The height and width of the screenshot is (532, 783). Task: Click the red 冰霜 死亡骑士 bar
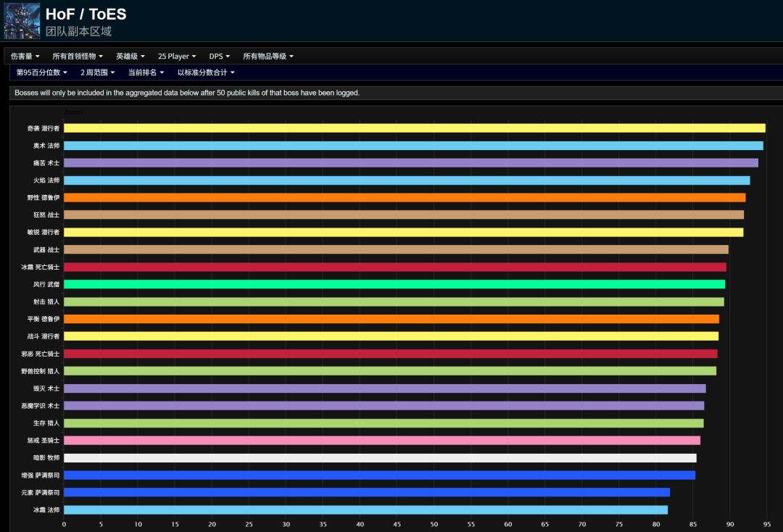click(x=395, y=267)
